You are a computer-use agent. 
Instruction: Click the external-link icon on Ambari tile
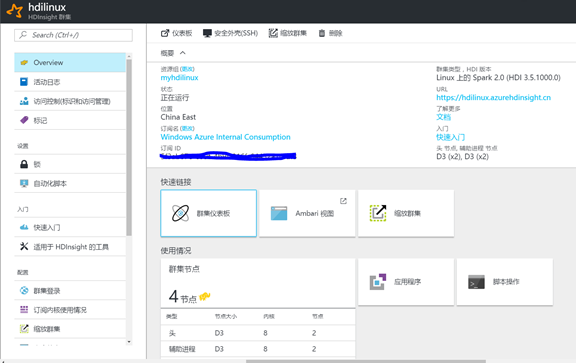343,201
